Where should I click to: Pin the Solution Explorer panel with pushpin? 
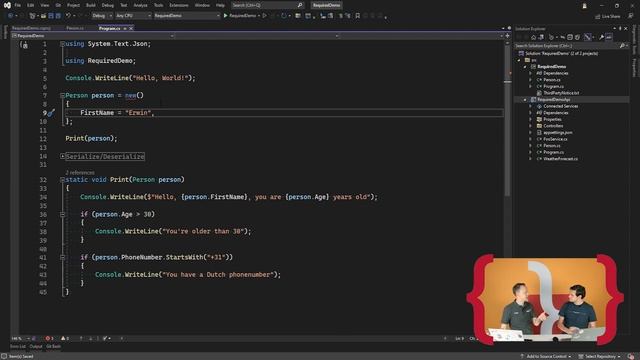coord(620,29)
